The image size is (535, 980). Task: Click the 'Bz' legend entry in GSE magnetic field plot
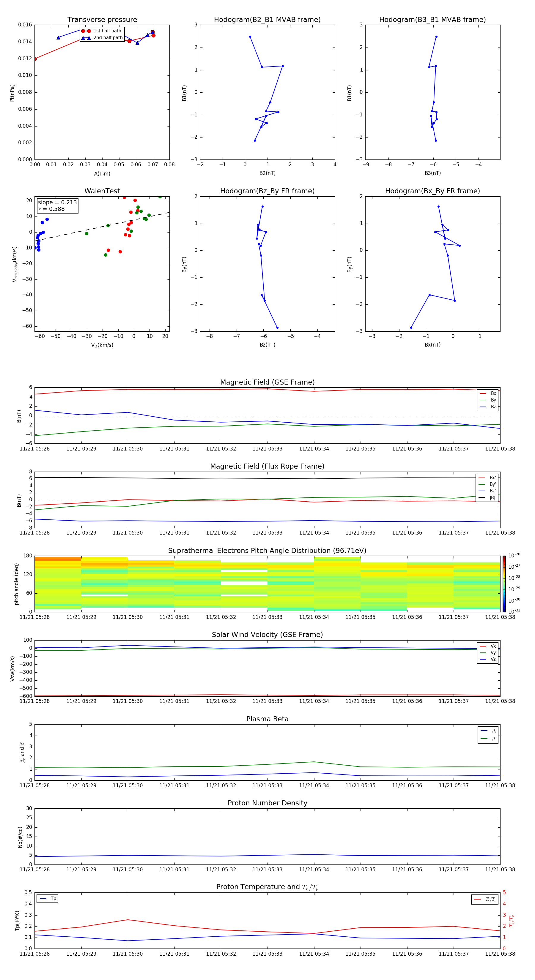coord(488,407)
